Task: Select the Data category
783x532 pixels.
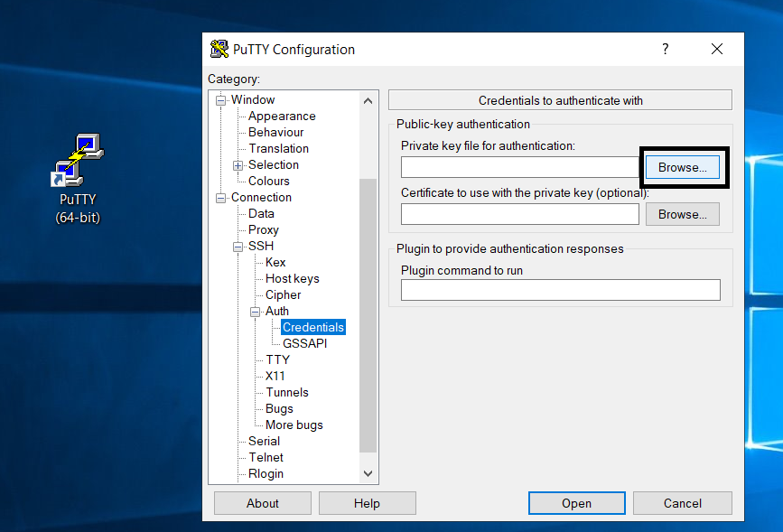Action: [x=261, y=214]
